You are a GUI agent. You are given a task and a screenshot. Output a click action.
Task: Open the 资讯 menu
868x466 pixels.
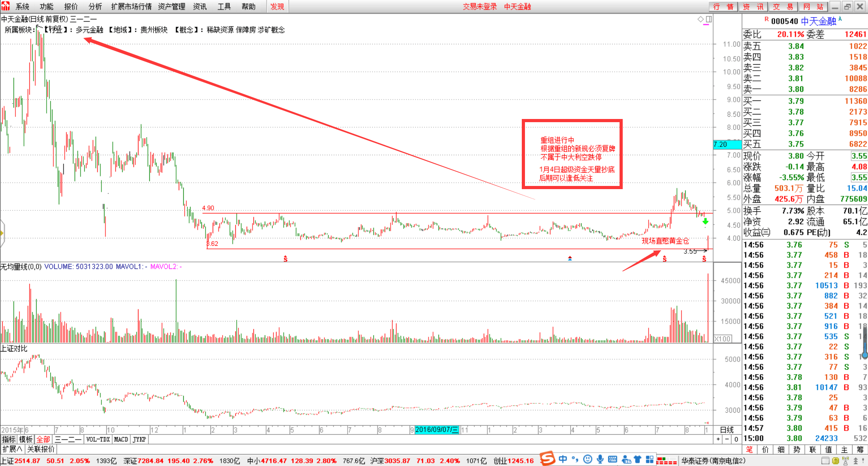pyautogui.click(x=200, y=6)
